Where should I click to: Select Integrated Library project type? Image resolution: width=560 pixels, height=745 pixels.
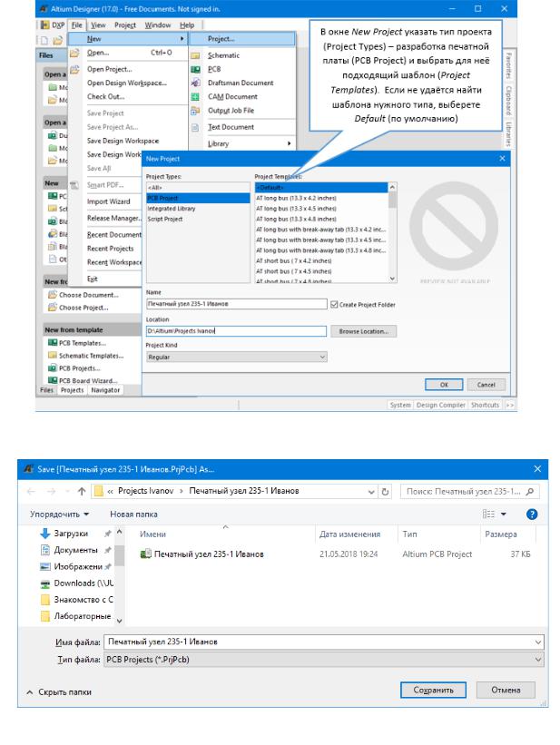point(198,209)
